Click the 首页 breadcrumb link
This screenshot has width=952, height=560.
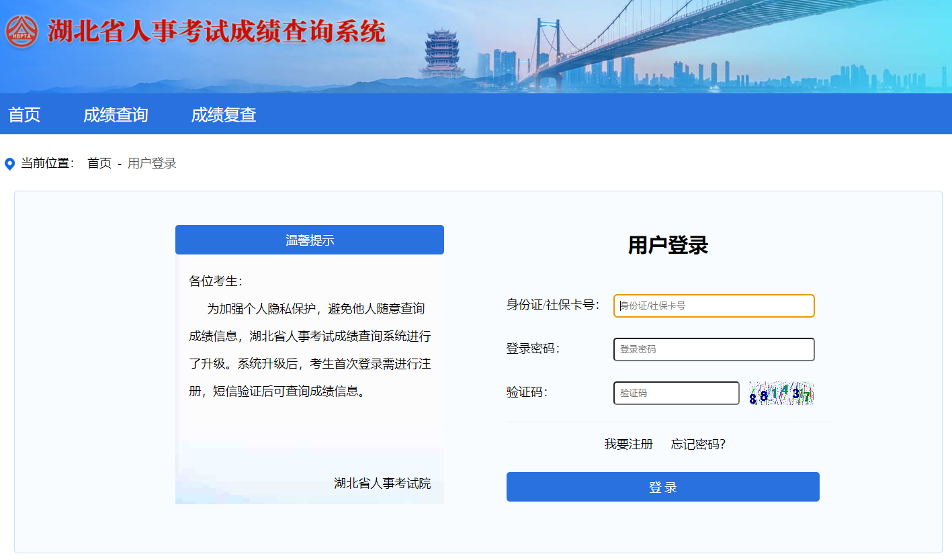pyautogui.click(x=99, y=163)
